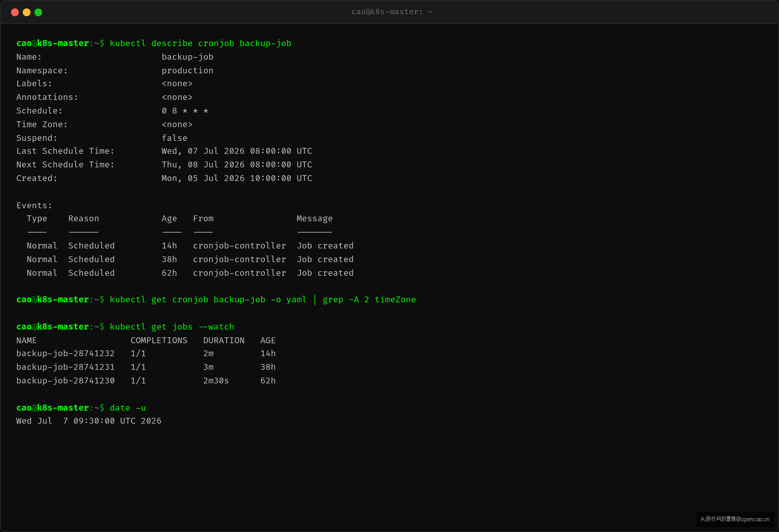
Task: Click the grep timeZone command line
Action: [x=216, y=299]
